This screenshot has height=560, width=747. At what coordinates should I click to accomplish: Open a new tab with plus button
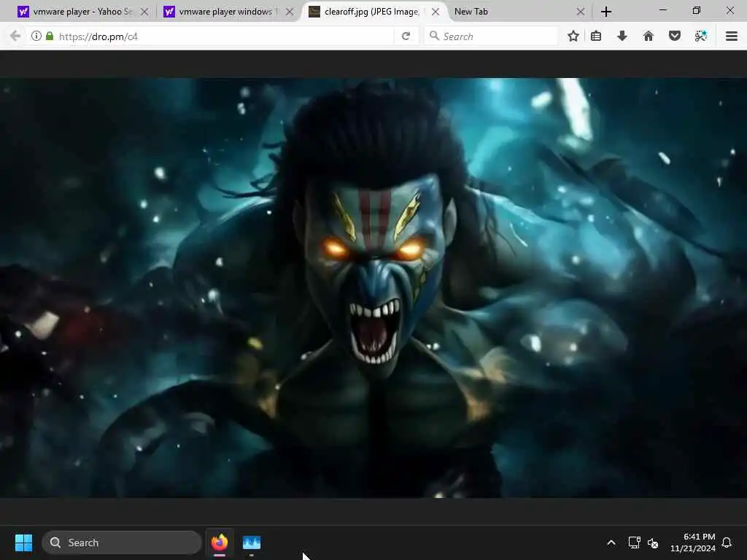click(606, 12)
